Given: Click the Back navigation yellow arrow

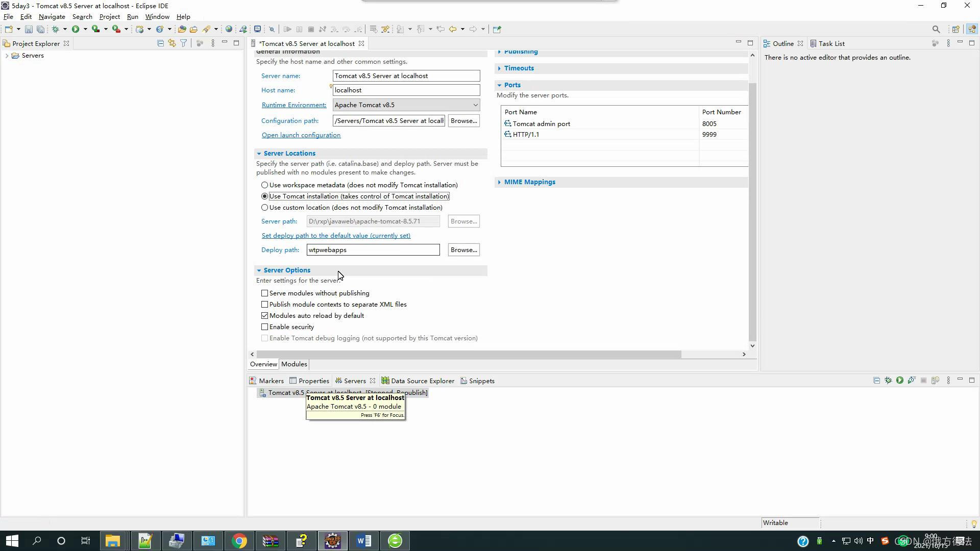Looking at the screenshot, I should pos(452,29).
